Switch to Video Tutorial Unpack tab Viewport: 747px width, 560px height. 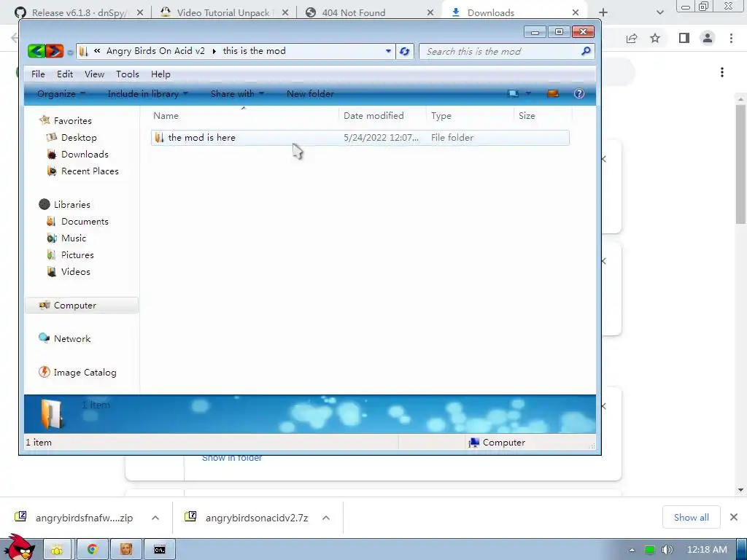pyautogui.click(x=223, y=13)
